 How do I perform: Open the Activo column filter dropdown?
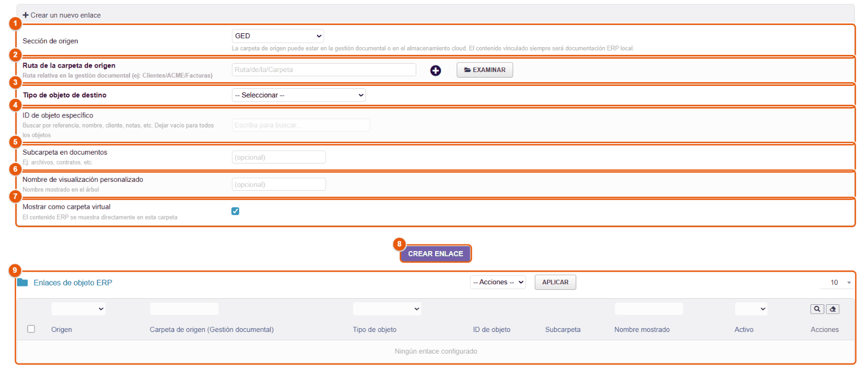(751, 309)
